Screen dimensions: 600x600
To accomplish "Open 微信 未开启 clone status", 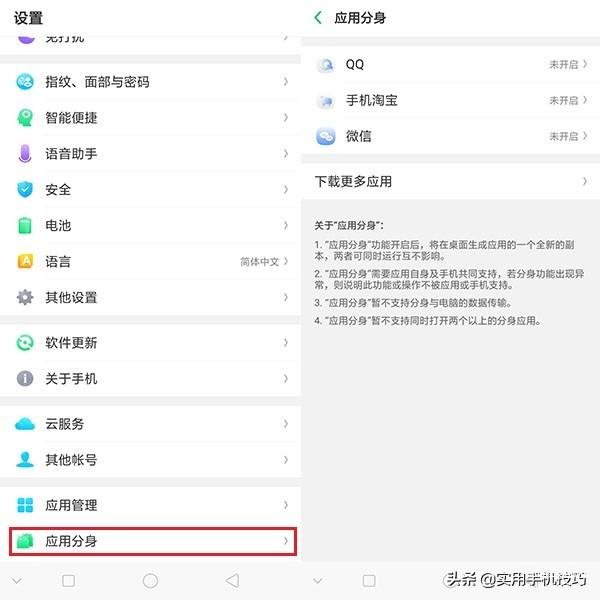I will [568, 136].
